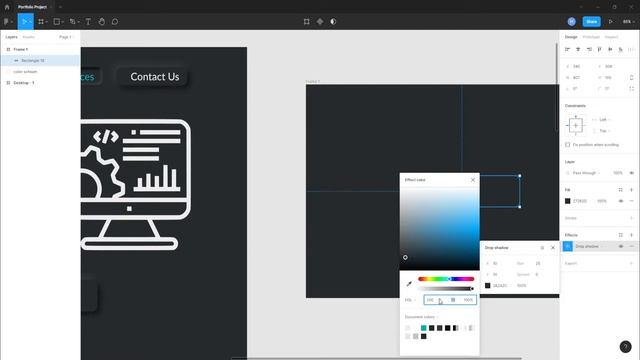Select the Hand tool
Image resolution: width=640 pixels, height=360 pixels.
point(102,22)
